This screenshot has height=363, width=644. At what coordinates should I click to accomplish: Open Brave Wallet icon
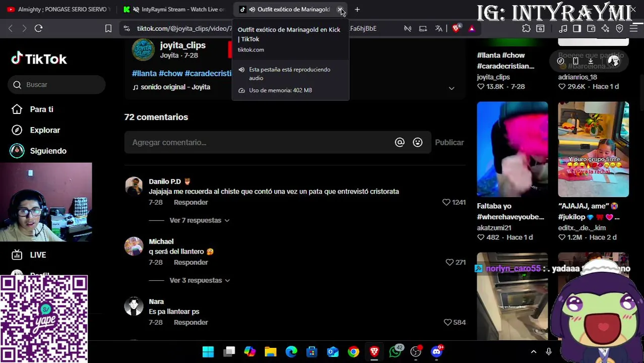[x=591, y=29]
